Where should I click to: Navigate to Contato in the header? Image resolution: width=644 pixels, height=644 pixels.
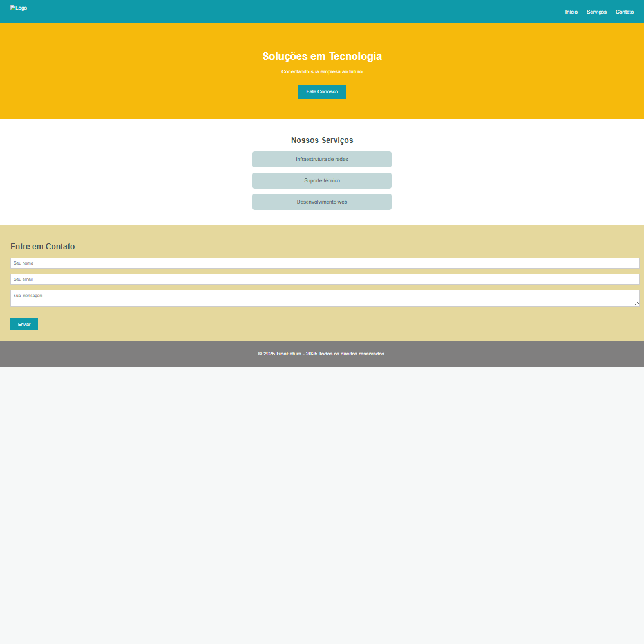point(624,12)
